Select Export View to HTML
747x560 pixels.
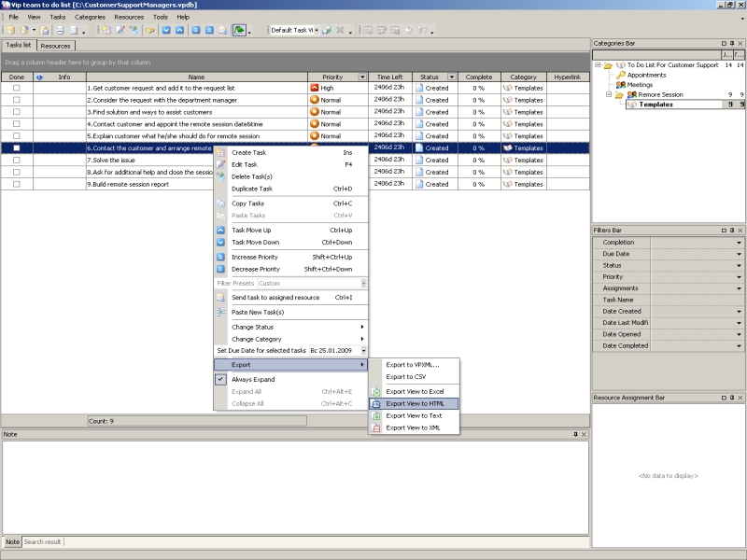tap(415, 403)
